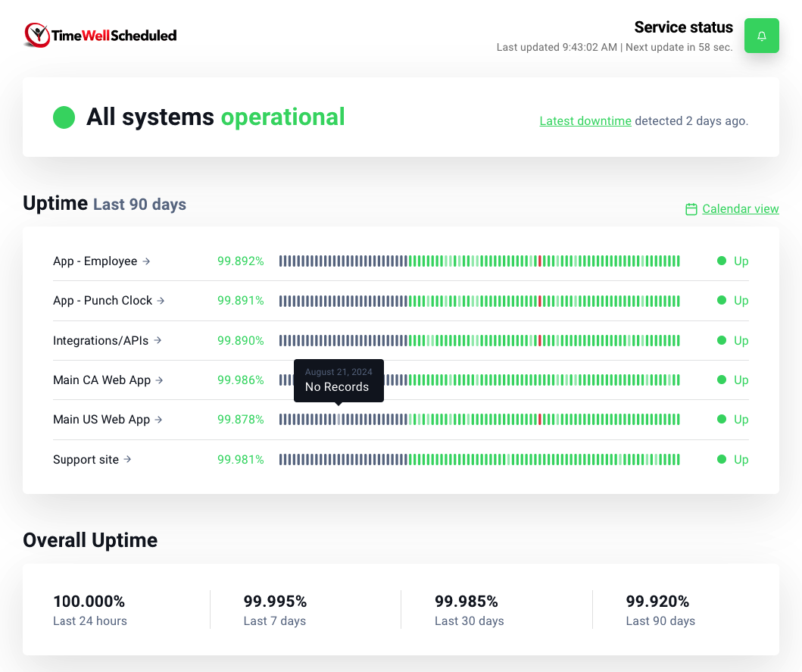This screenshot has width=802, height=672.
Task: Click the arrow icon next to Main US Web App
Action: [159, 420]
